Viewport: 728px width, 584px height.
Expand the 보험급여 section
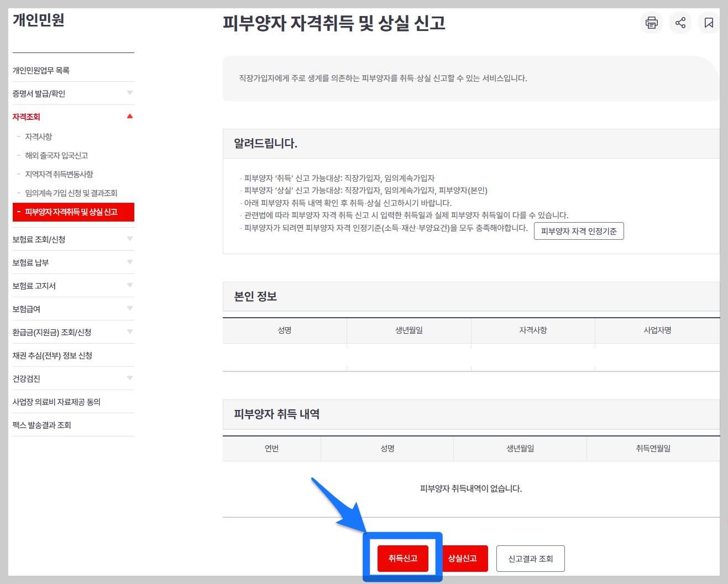(73, 308)
